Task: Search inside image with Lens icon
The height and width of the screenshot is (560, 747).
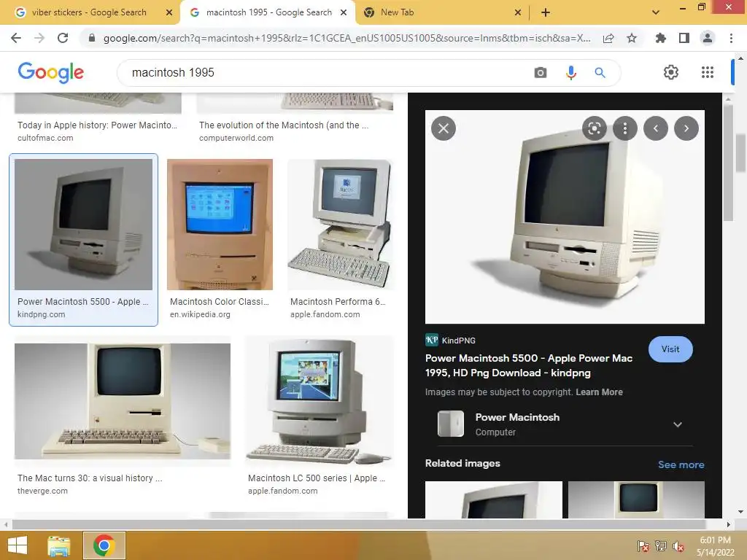Action: point(594,128)
